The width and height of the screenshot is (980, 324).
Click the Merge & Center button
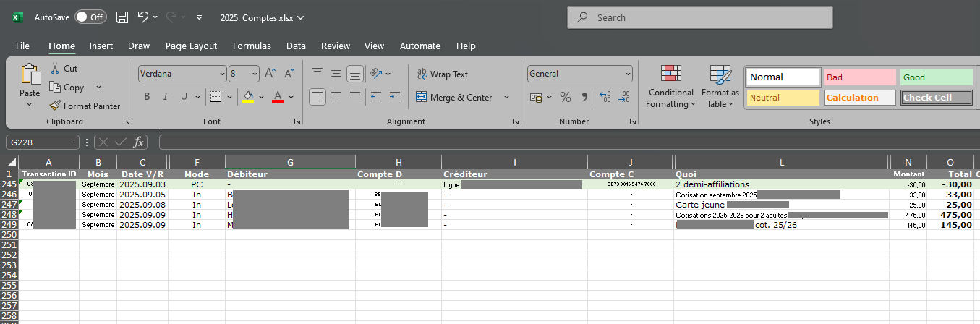point(454,97)
